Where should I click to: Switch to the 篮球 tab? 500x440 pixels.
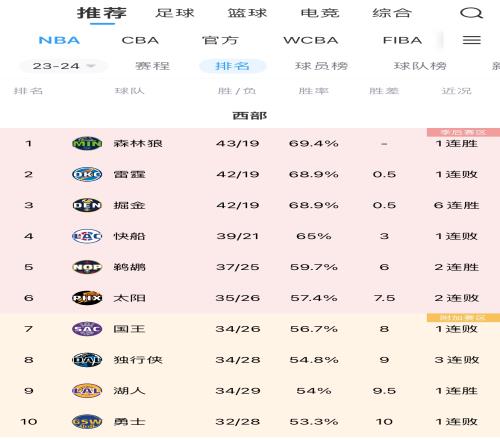click(x=247, y=13)
